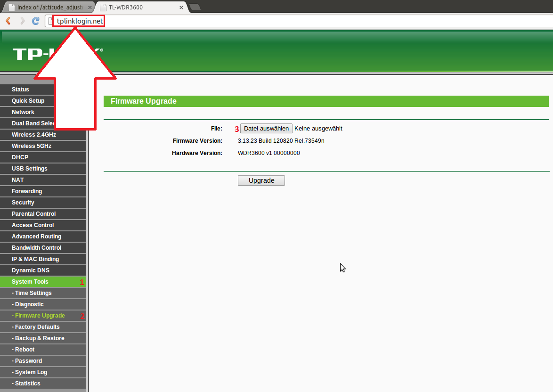Open Quick Setup page
553x392 pixels.
pos(43,101)
